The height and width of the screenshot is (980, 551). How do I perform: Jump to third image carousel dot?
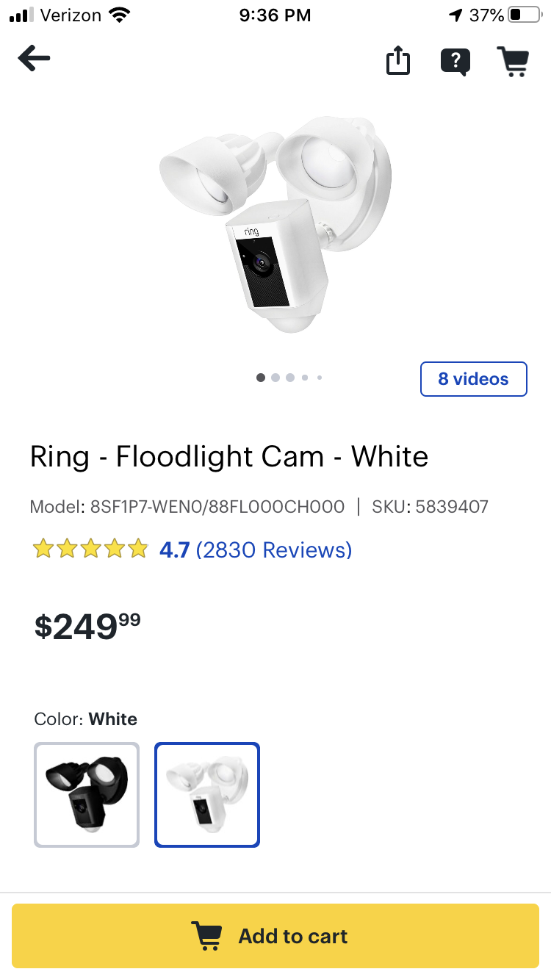(x=290, y=378)
